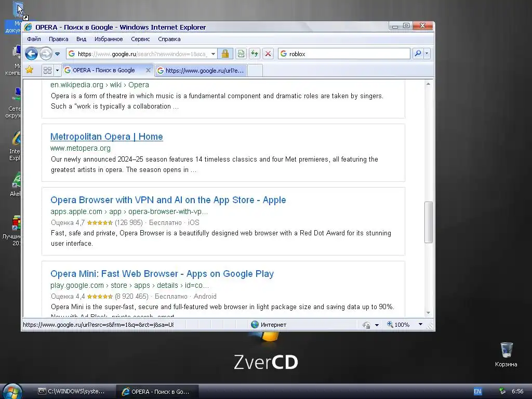Click the search box containing roblox

[344, 54]
